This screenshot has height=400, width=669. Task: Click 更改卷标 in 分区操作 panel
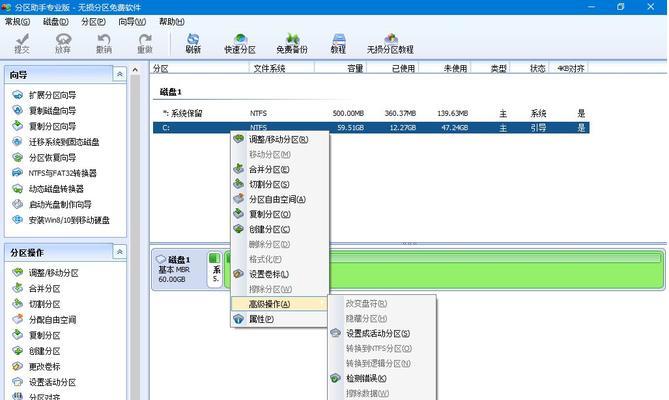point(36,367)
